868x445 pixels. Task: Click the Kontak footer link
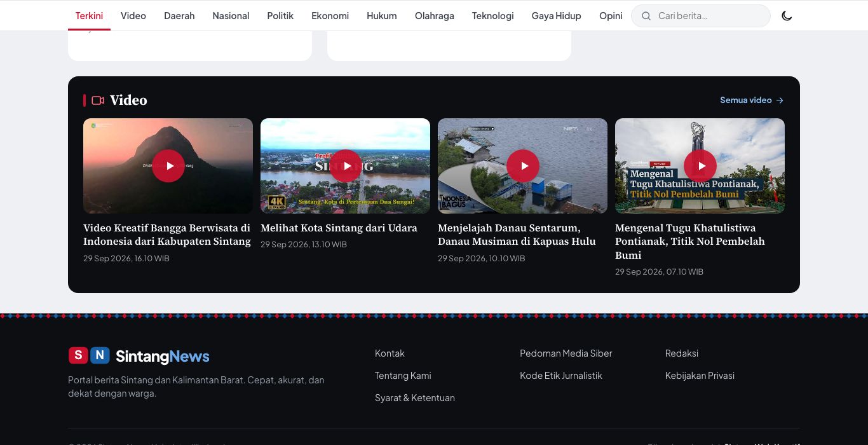tap(390, 353)
